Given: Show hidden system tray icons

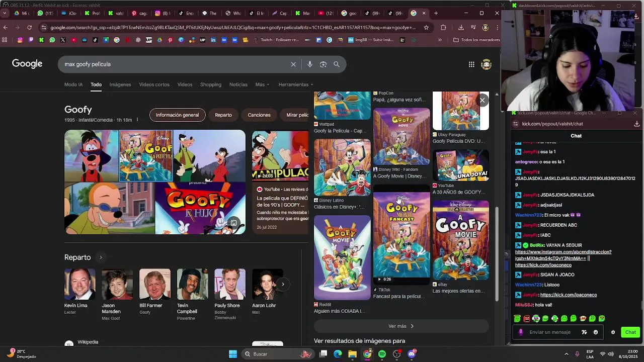Looking at the screenshot, I should 567,354.
